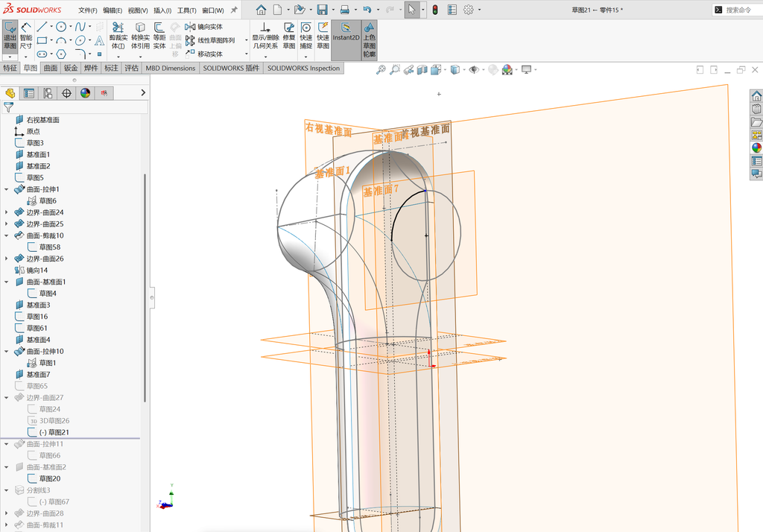The width and height of the screenshot is (763, 532).
Task: Click 显示/删除几何关系 tool
Action: pos(265,36)
